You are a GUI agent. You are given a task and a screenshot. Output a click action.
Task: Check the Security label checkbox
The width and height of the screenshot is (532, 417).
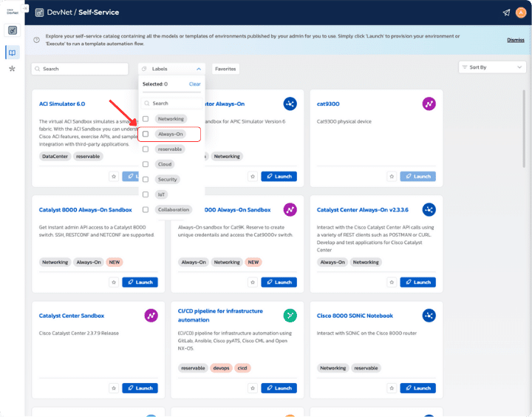(x=146, y=180)
